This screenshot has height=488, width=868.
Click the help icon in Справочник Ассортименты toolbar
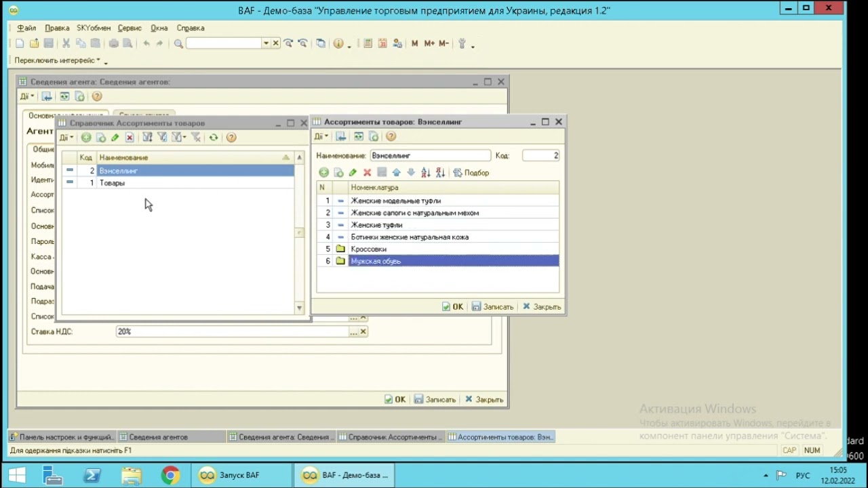[231, 138]
